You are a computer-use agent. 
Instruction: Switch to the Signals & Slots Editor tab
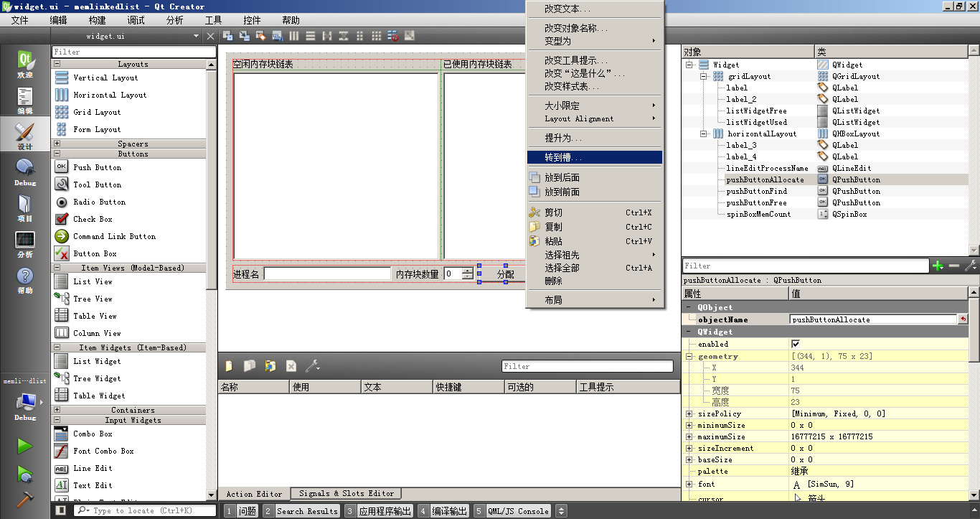[x=346, y=493]
